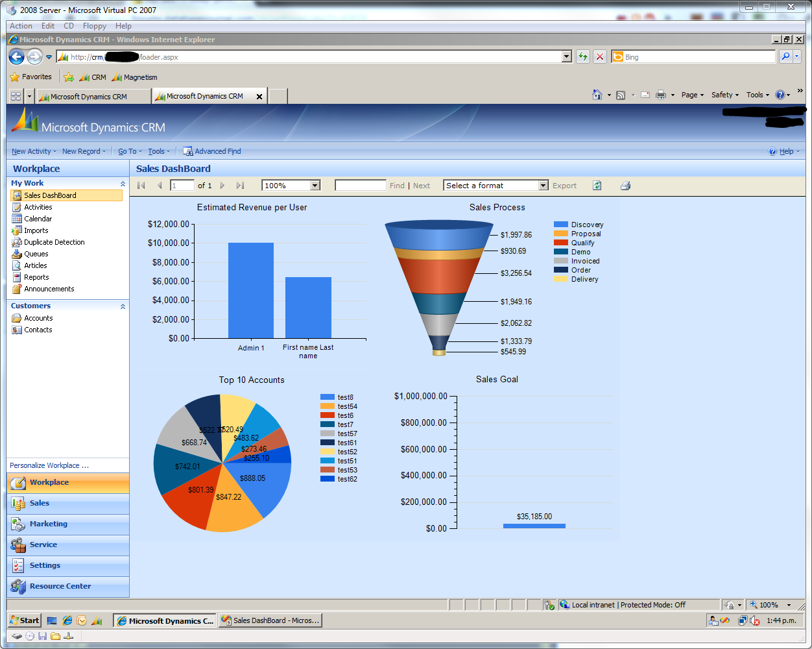Jump to last report page arrow
The height and width of the screenshot is (649, 812).
point(240,186)
